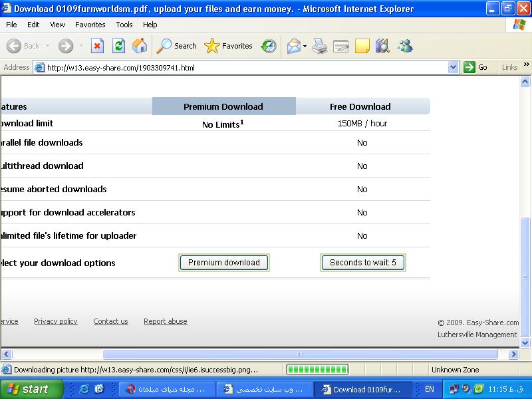532x399 pixels.
Task: Click the Premium download button
Action: tap(224, 263)
